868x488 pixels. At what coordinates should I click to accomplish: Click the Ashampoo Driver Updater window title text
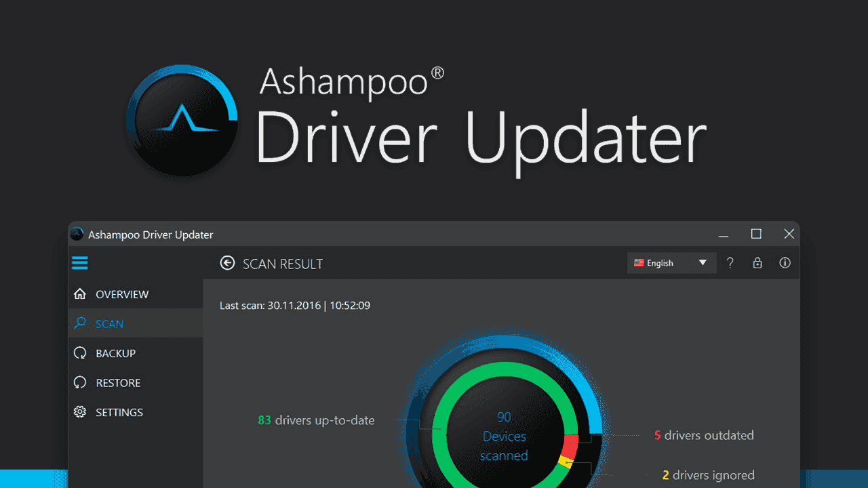tap(151, 235)
